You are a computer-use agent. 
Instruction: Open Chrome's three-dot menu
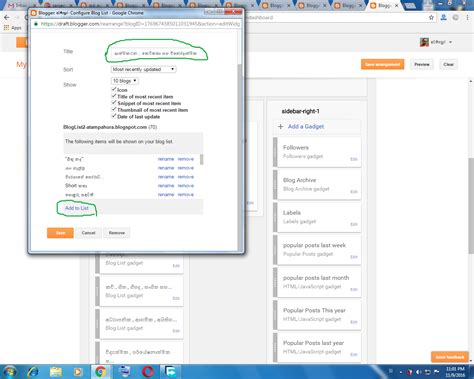pyautogui.click(x=468, y=17)
